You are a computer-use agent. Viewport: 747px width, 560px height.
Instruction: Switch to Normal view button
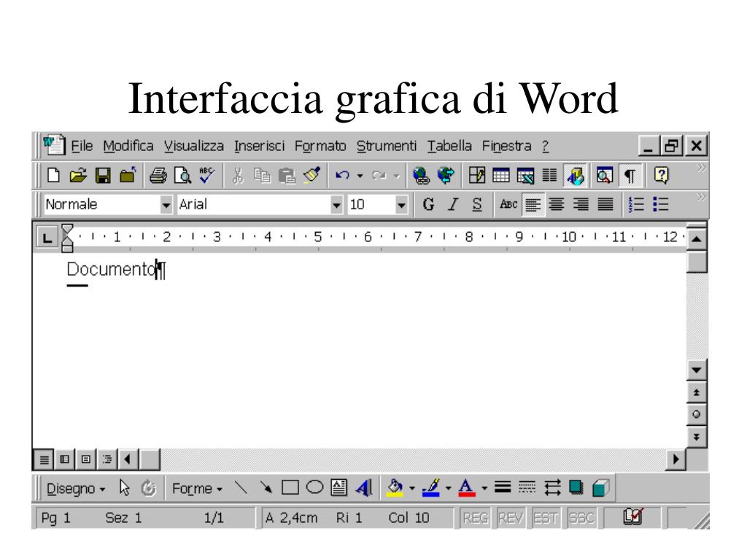44,459
